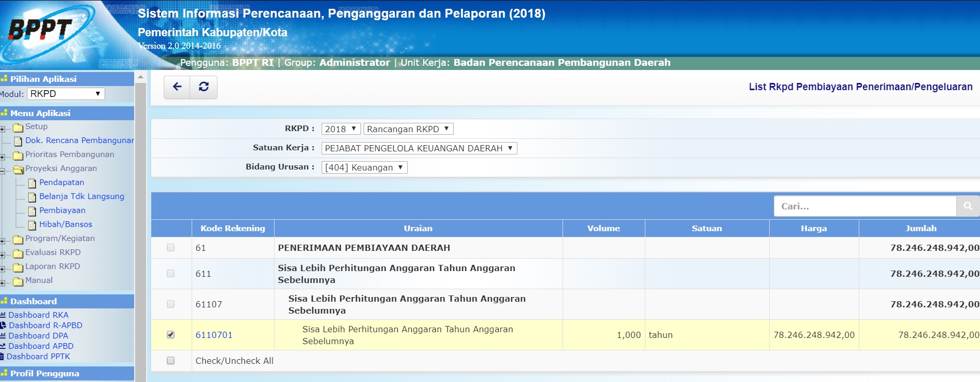Open the Modul RKPD dropdown
Image resolution: width=980 pixels, height=382 pixels.
(66, 94)
